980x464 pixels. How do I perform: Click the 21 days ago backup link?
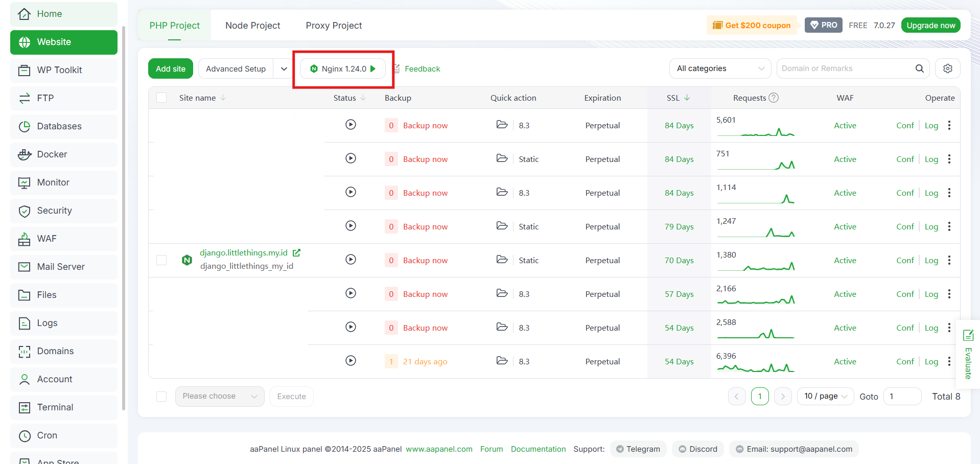pyautogui.click(x=425, y=362)
